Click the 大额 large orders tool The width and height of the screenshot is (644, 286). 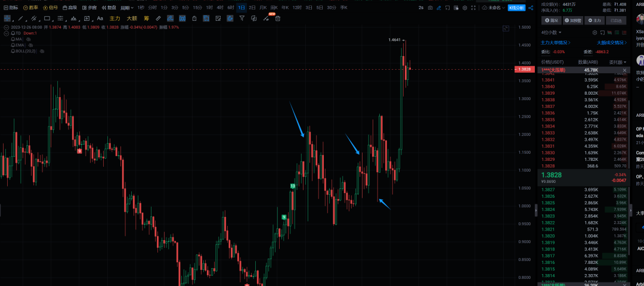point(132,18)
